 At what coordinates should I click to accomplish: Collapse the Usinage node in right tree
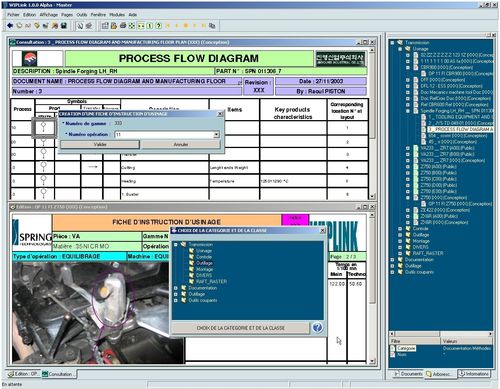[400, 49]
